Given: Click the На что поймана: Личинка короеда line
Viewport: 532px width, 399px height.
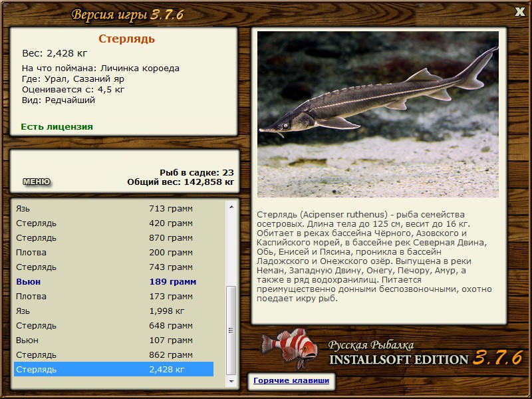Looking at the screenshot, I should [100, 68].
